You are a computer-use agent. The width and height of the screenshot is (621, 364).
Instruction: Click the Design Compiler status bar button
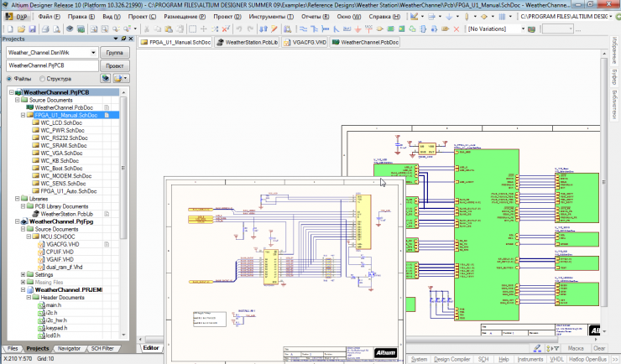click(451, 359)
